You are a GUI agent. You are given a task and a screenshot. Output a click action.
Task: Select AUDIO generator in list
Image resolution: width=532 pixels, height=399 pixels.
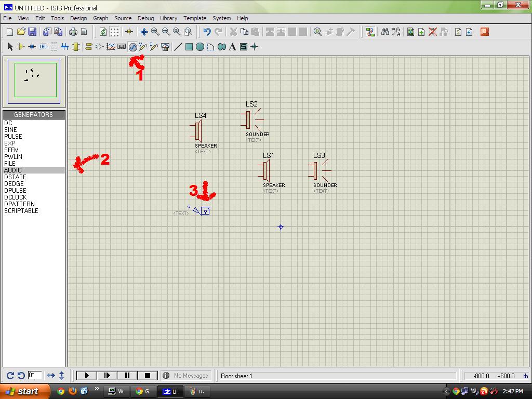pyautogui.click(x=34, y=170)
